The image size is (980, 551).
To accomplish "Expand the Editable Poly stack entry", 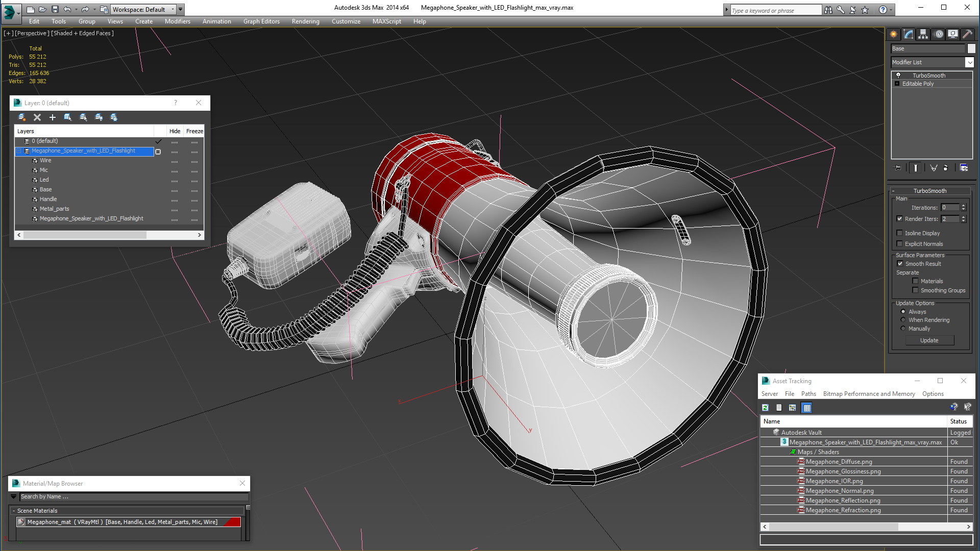I will pyautogui.click(x=897, y=84).
